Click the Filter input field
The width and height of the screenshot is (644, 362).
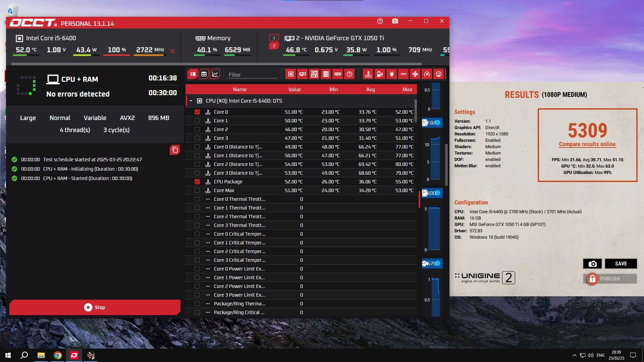click(x=252, y=75)
